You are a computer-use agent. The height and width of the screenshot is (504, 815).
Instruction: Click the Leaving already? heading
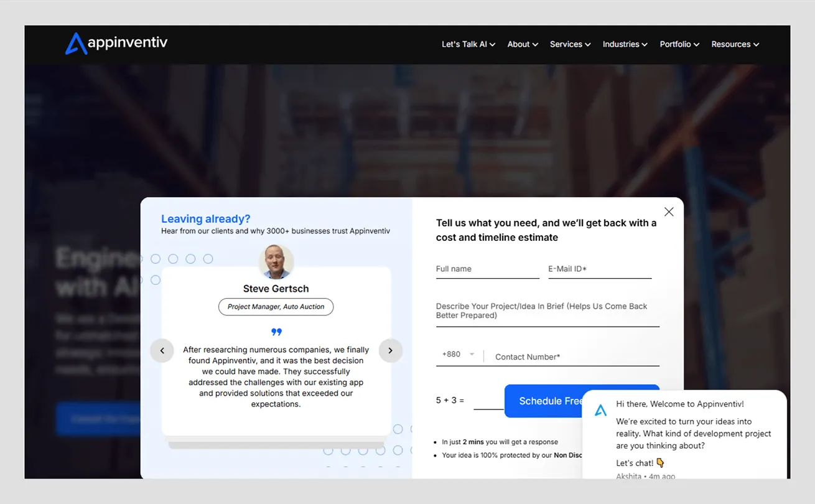206,219
